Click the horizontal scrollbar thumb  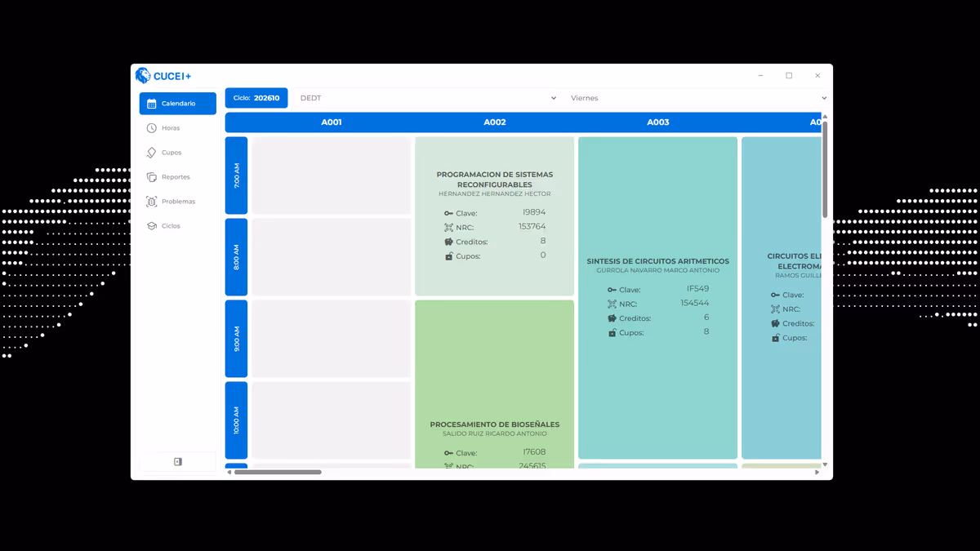[x=278, y=472]
